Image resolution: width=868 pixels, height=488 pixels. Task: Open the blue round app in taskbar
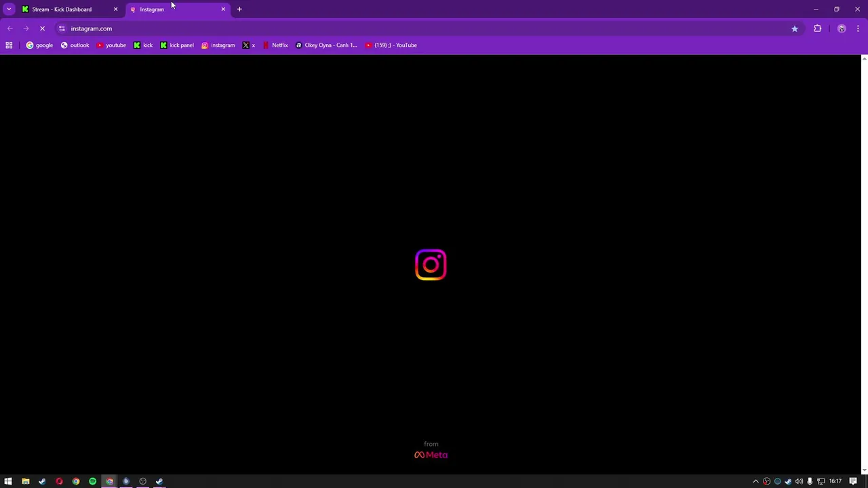pyautogui.click(x=126, y=481)
